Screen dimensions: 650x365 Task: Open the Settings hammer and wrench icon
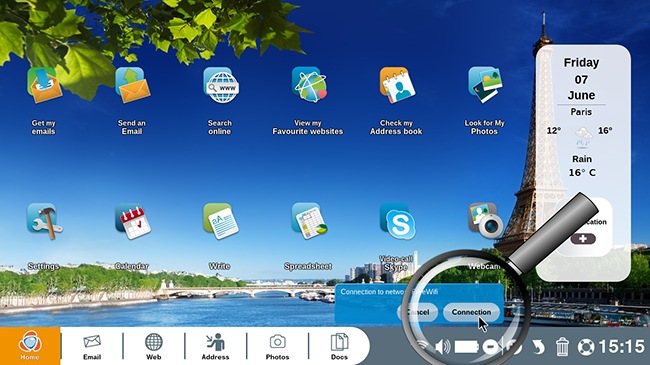point(44,221)
